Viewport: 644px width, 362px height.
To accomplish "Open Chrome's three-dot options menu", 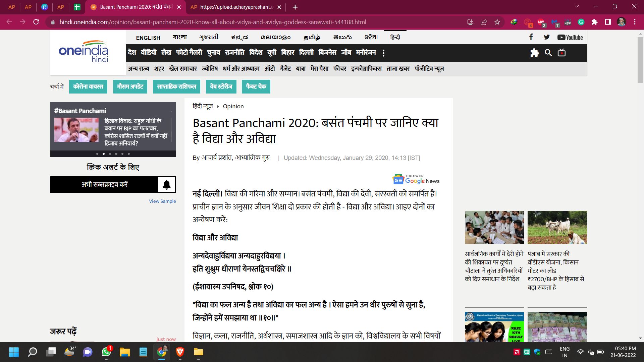I will click(635, 22).
